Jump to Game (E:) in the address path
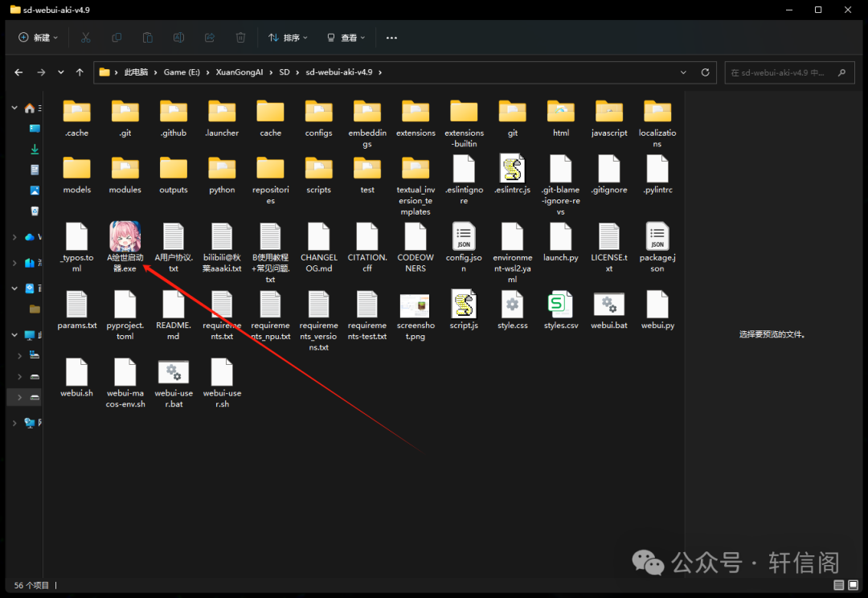Screen dimensions: 868x598 click(182, 72)
